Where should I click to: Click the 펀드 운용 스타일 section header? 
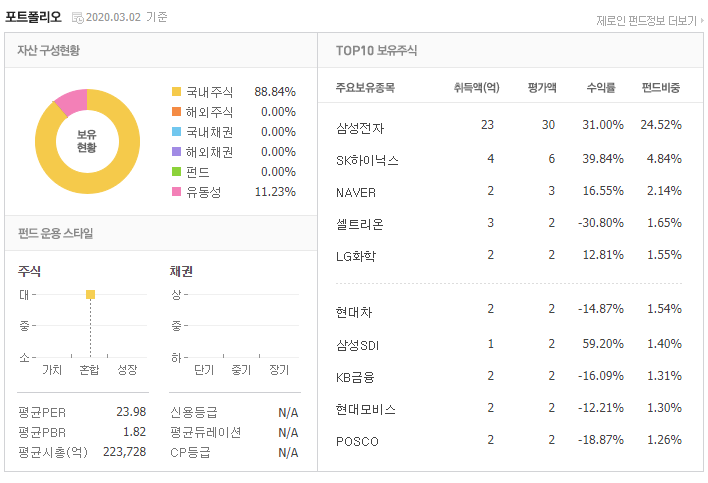tap(55, 233)
